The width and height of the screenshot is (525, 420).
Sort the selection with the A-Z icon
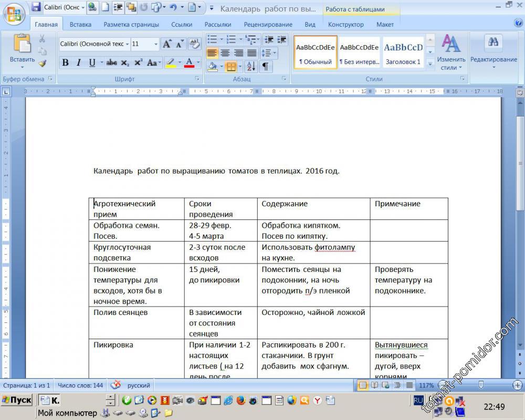coord(251,66)
